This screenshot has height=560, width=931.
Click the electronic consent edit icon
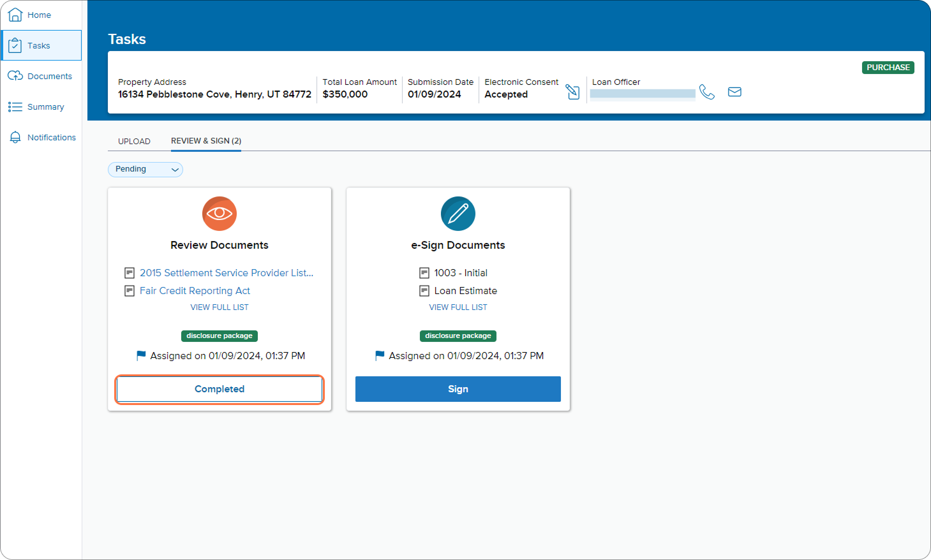(572, 92)
